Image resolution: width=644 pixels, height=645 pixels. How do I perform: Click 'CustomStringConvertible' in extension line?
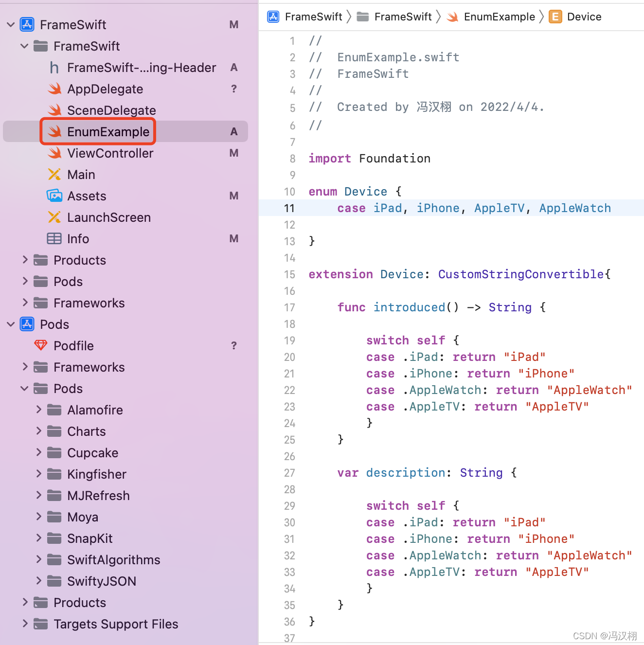[521, 274]
